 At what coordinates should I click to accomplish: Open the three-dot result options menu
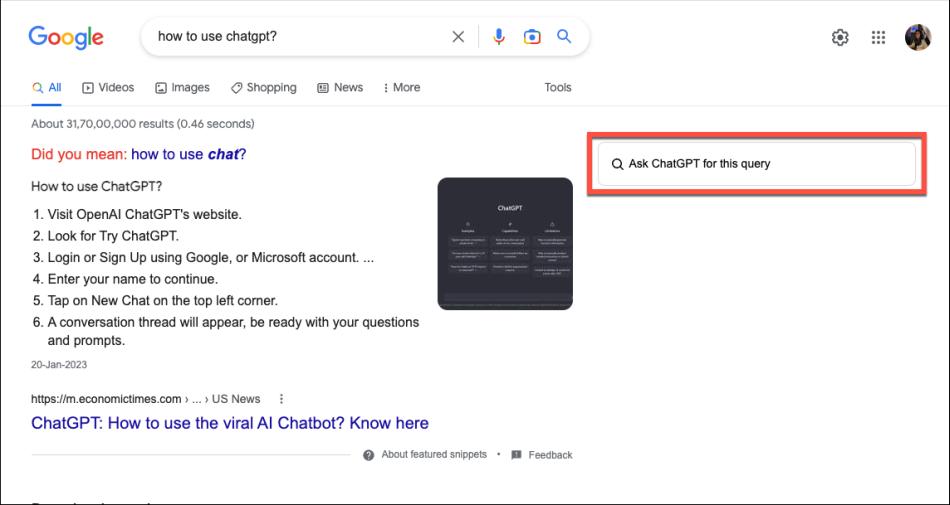click(282, 398)
